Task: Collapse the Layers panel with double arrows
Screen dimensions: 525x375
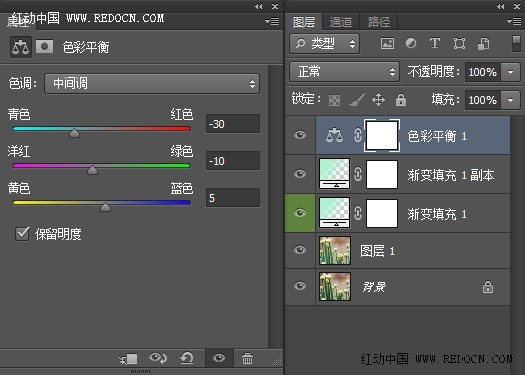Action: coord(501,6)
